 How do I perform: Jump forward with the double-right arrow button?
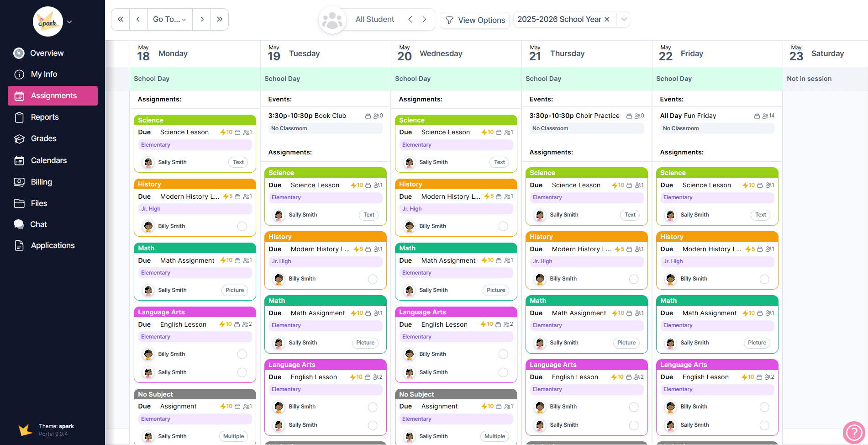(220, 19)
